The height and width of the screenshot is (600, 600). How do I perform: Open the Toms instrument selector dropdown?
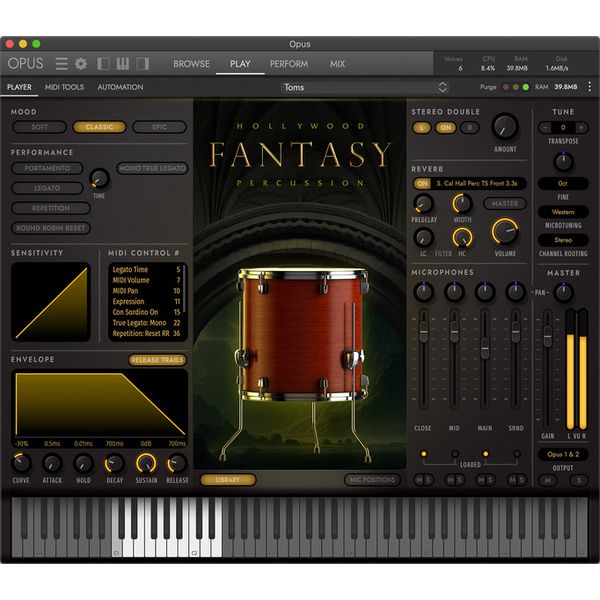pos(365,87)
